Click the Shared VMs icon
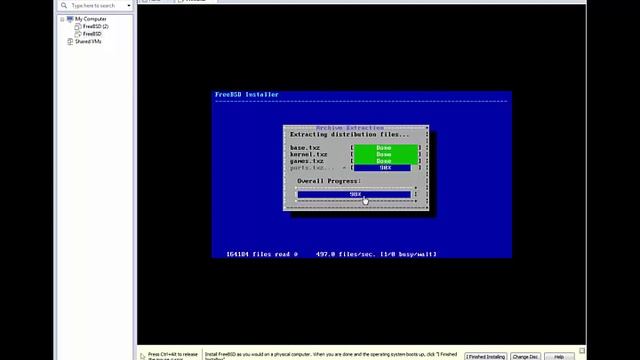 70,41
